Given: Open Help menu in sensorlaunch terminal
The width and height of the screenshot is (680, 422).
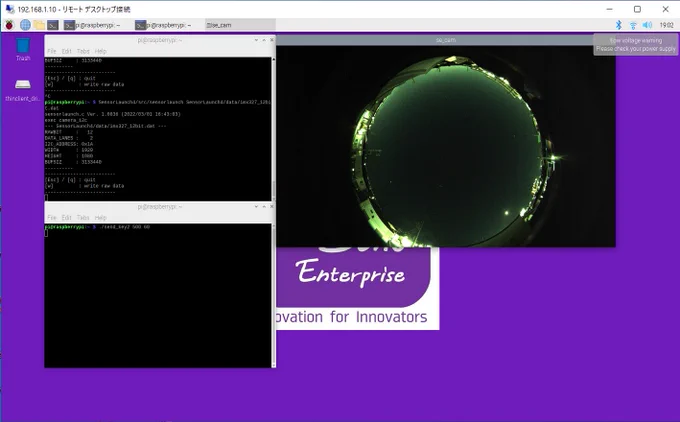Looking at the screenshot, I should (101, 51).
